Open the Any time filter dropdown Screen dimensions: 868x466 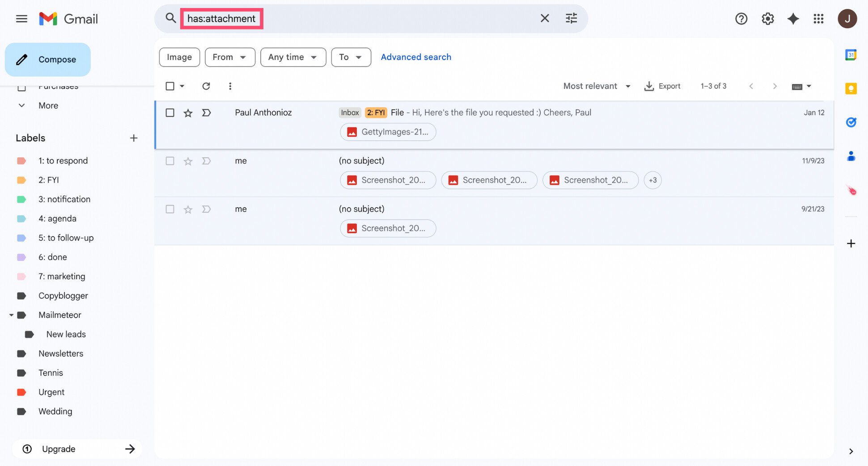293,57
